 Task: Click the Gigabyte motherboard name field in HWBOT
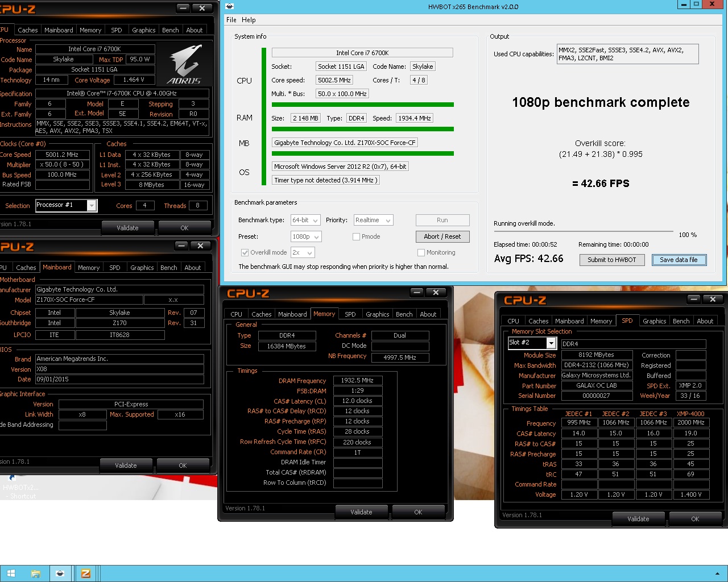[x=345, y=143]
